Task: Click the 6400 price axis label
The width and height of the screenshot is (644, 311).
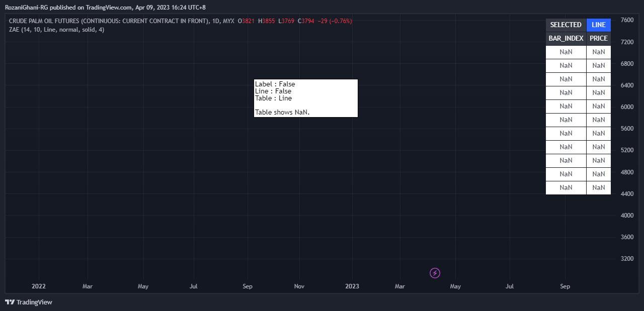Action: 627,85
